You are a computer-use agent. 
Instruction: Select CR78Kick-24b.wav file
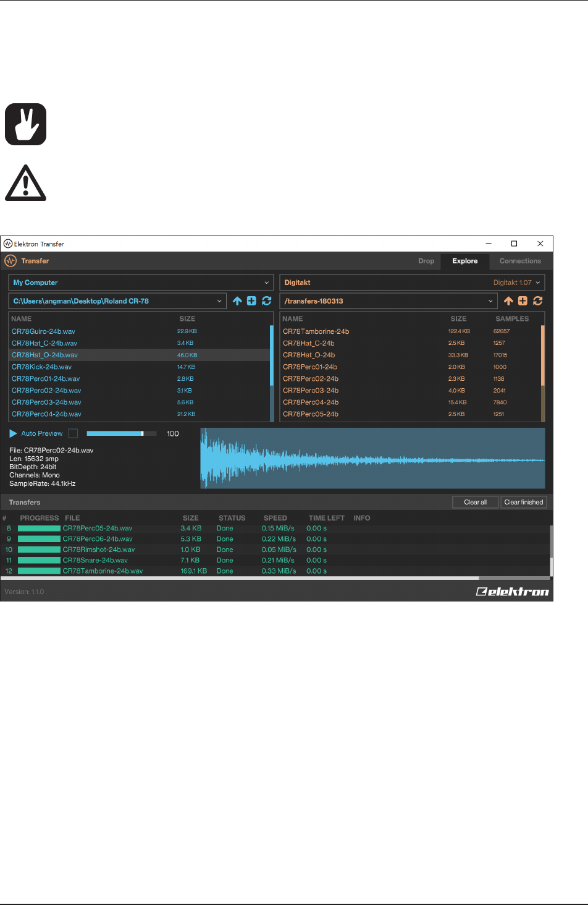[139, 367]
